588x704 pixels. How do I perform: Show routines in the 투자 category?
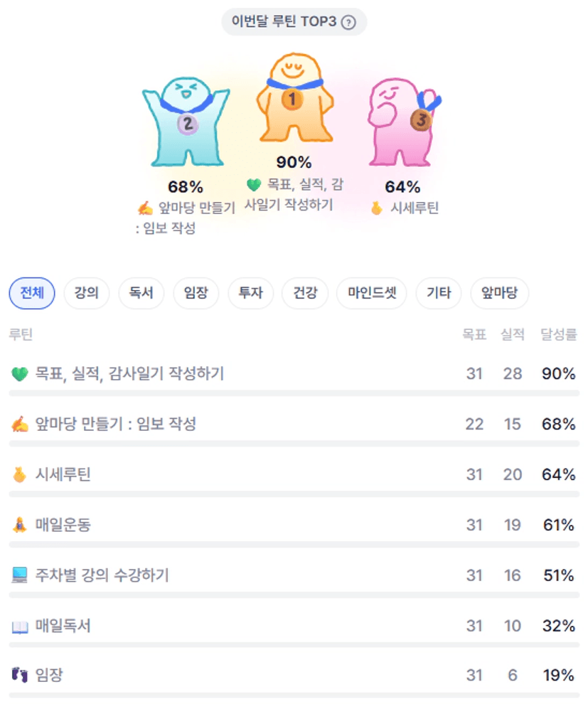250,293
